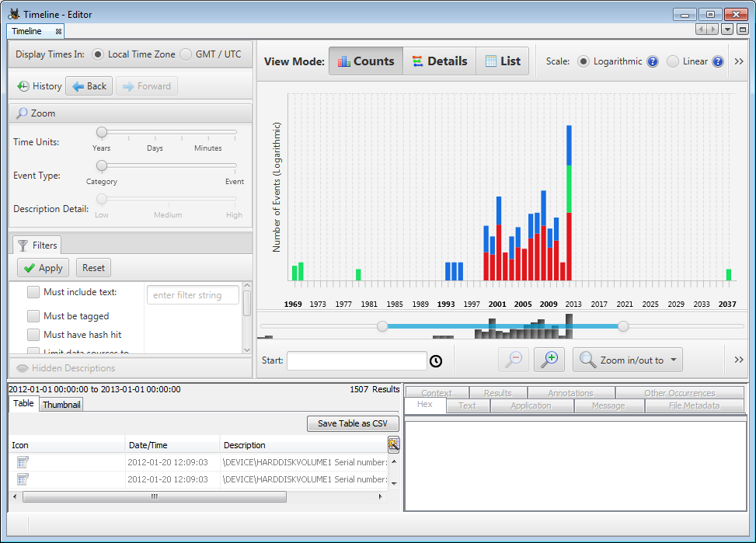
Task: Click the Apply filters button
Action: point(43,268)
